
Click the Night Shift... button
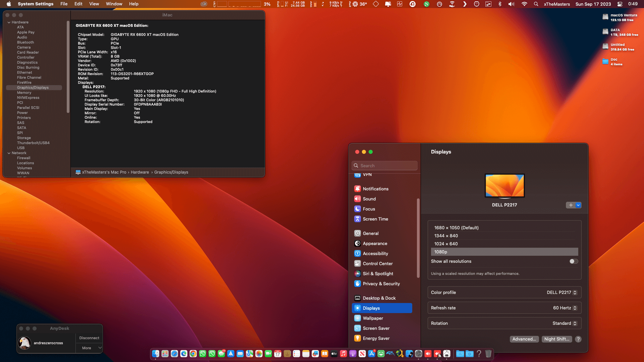[x=557, y=339]
